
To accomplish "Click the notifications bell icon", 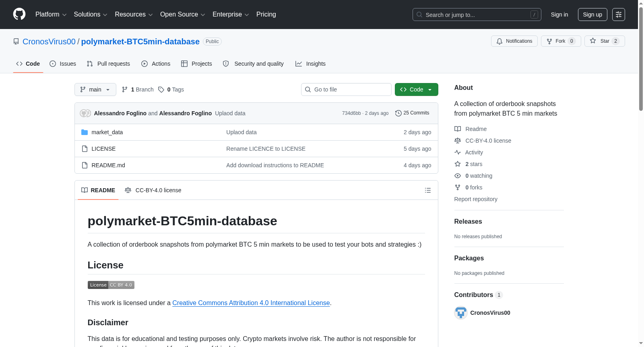I will [x=500, y=41].
